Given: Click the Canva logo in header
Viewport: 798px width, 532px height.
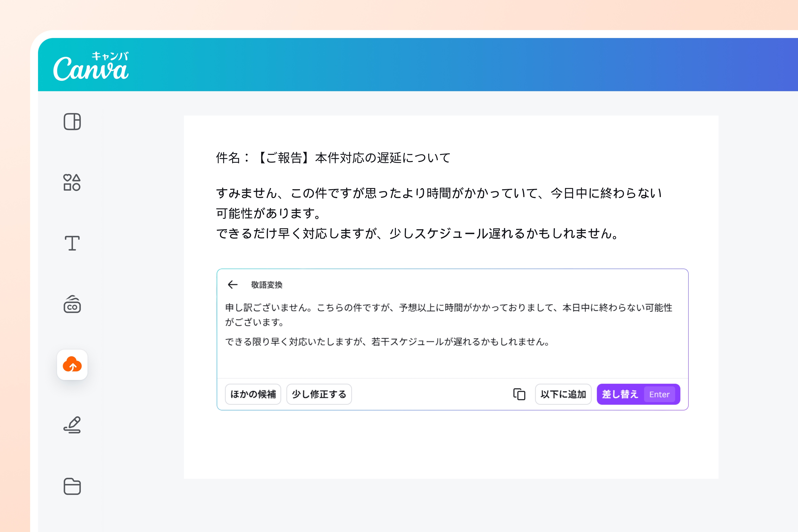Looking at the screenshot, I should tap(91, 66).
